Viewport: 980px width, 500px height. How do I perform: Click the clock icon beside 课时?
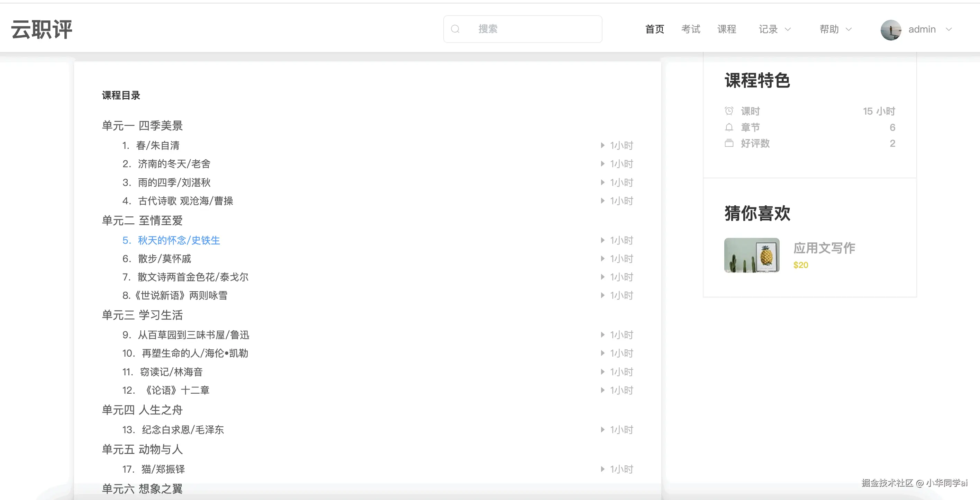tap(729, 111)
